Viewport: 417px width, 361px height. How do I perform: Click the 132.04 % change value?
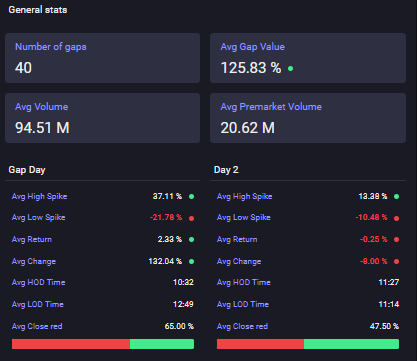tap(165, 261)
